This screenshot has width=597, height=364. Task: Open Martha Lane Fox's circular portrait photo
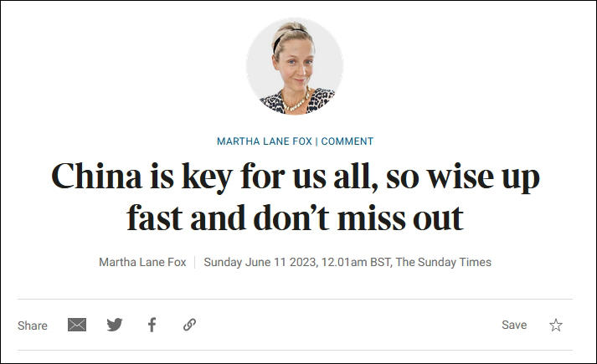coord(295,66)
